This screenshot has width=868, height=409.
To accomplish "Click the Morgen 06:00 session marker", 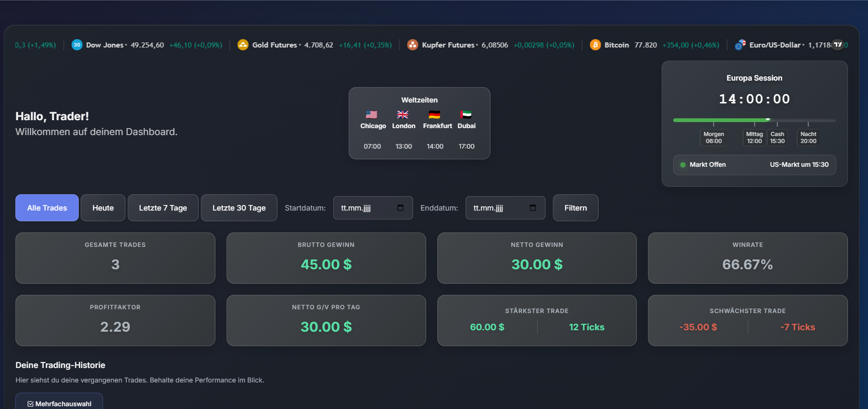I will [x=714, y=137].
